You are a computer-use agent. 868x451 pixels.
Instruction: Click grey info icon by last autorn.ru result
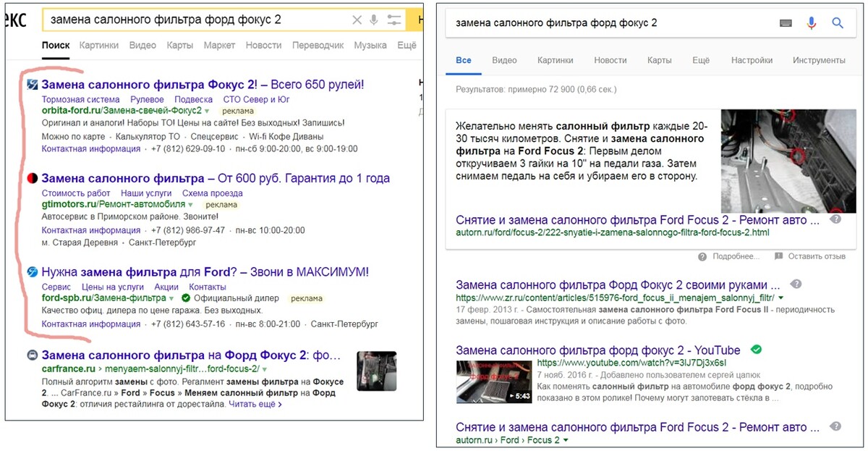click(835, 426)
